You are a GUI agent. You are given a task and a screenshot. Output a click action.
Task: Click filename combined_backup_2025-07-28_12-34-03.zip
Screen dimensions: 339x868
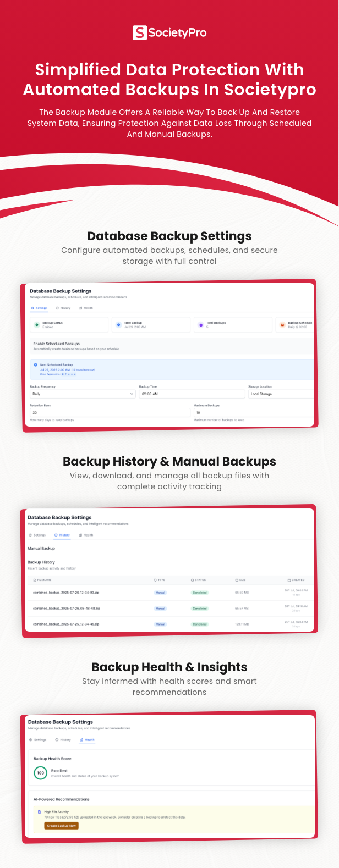tap(66, 593)
